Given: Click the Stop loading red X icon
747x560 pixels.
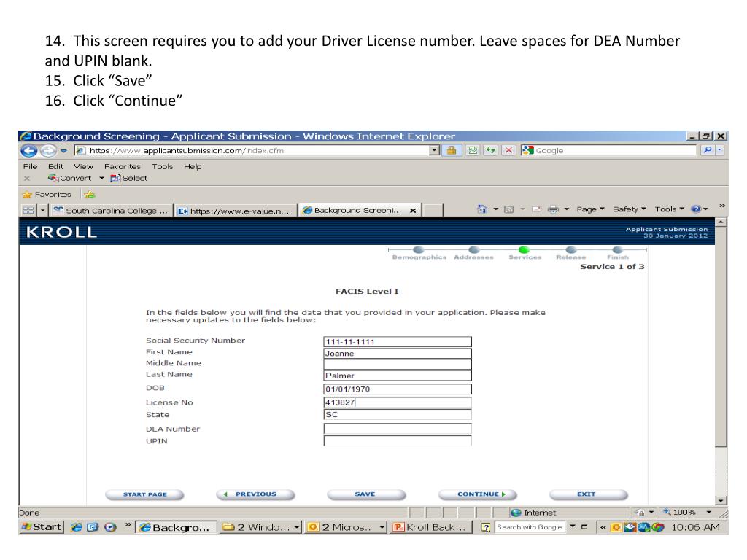Looking at the screenshot, I should coord(508,151).
